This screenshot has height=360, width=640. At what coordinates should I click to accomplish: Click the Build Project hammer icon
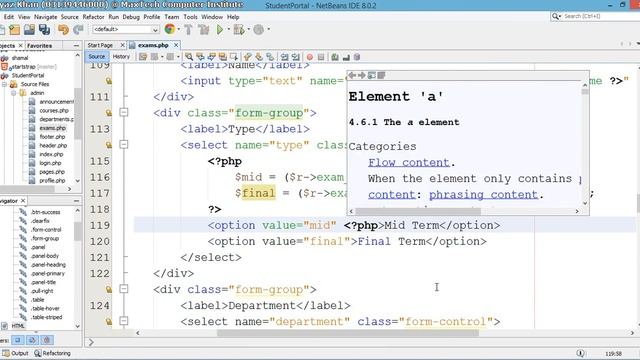(188, 29)
